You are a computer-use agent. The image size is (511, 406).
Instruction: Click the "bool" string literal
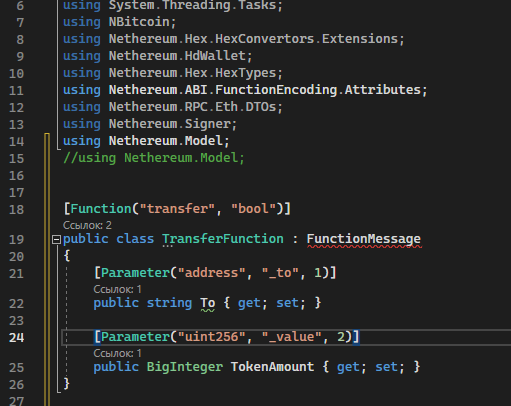click(x=253, y=209)
